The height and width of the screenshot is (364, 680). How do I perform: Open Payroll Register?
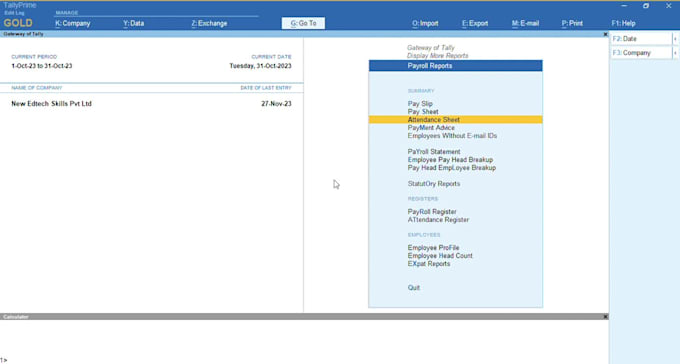coord(432,212)
